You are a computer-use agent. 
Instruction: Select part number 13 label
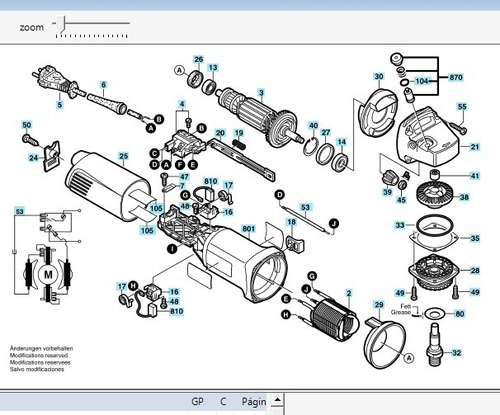tap(213, 68)
